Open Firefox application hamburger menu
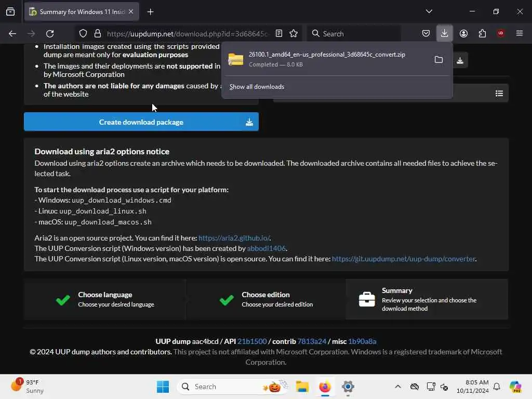Viewport: 532px width, 399px height. point(520,33)
